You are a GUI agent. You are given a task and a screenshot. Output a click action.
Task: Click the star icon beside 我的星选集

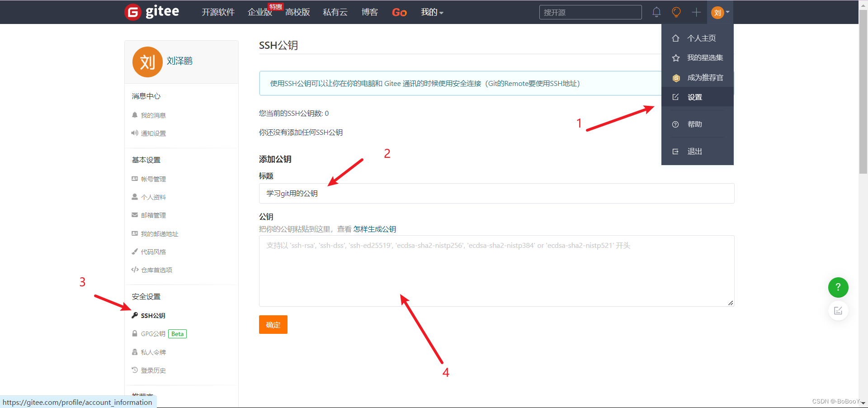tap(676, 58)
